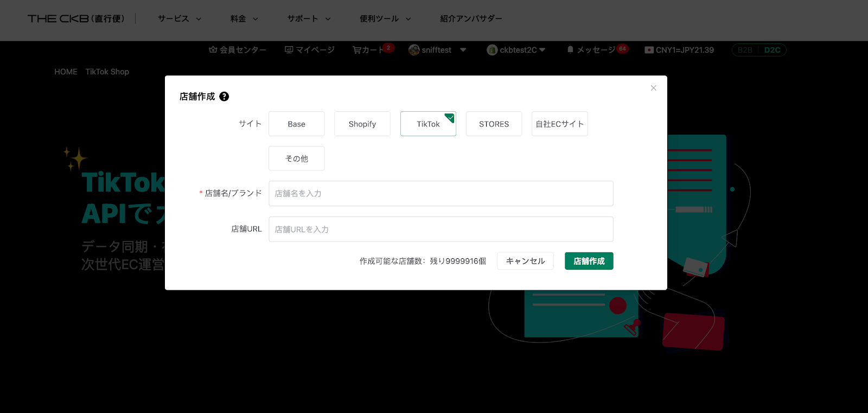Viewport: 868px width, 413px height.
Task: Expand the 便利ツール menu
Action: tap(385, 18)
